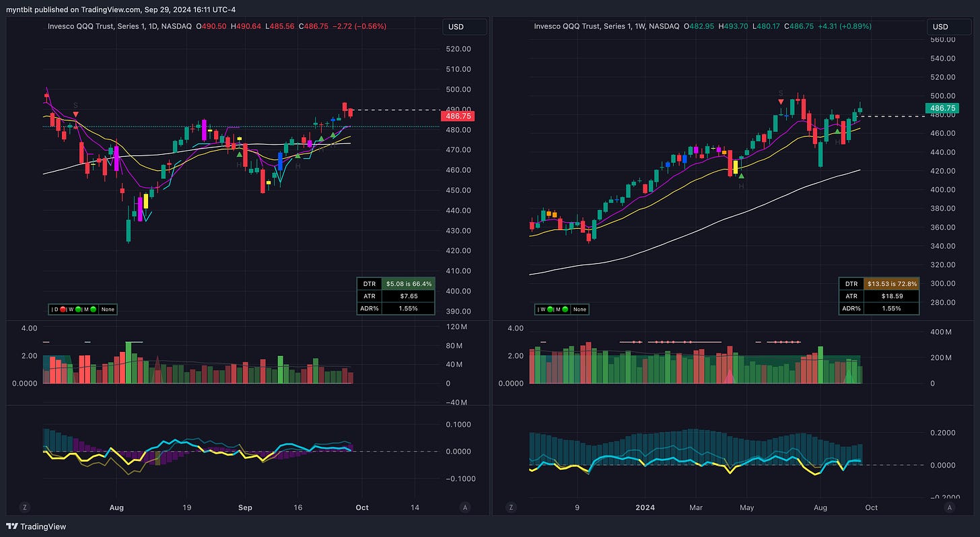Click 390.00 on daily price axis
Screen dimensions: 980x537
[x=458, y=312]
